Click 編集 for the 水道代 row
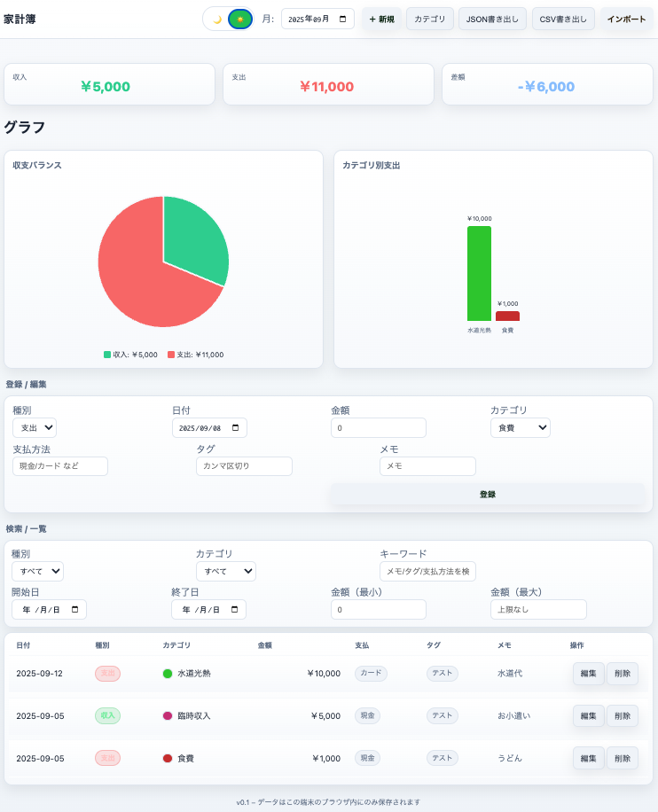Viewport: 658px width, 812px height. pos(589,673)
